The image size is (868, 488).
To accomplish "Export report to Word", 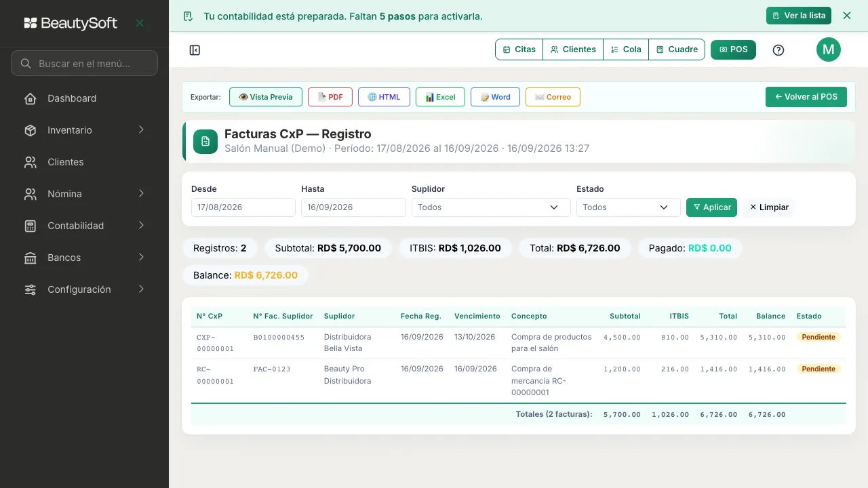I will click(495, 97).
